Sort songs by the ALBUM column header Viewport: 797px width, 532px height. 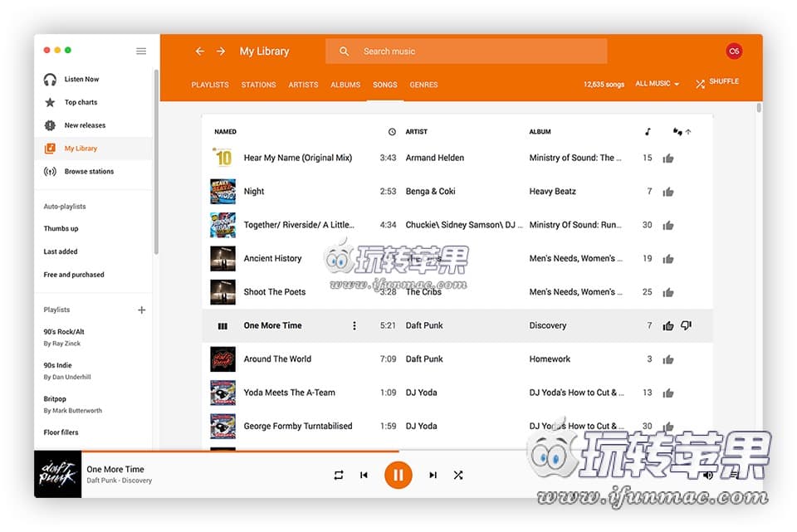pos(540,132)
